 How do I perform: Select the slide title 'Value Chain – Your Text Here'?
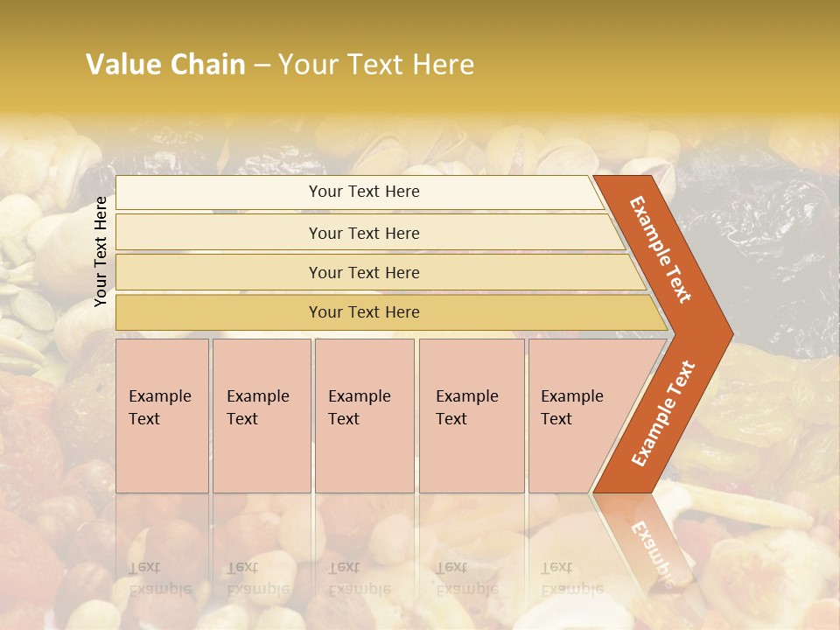point(280,64)
